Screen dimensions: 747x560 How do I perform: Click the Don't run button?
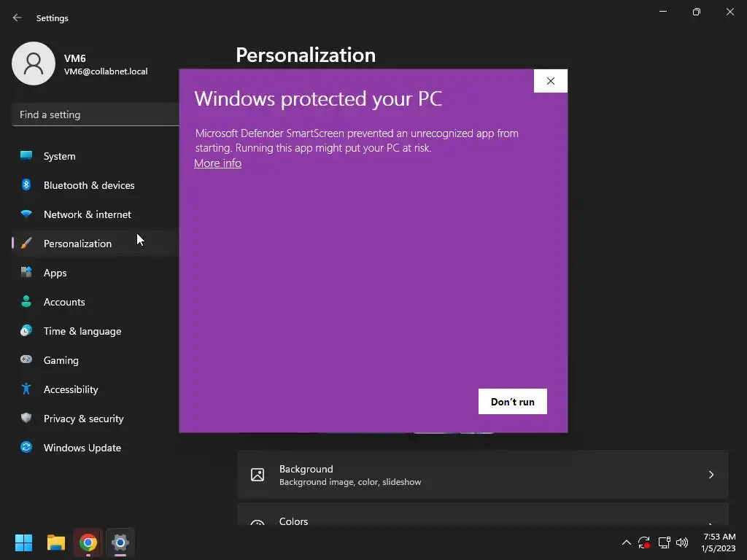[x=513, y=402]
